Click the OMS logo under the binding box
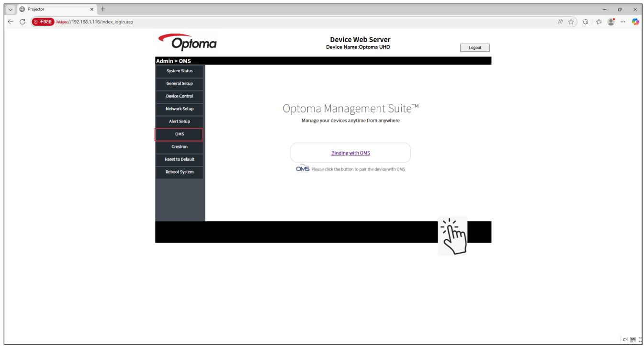The height and width of the screenshot is (346, 644). tap(303, 169)
